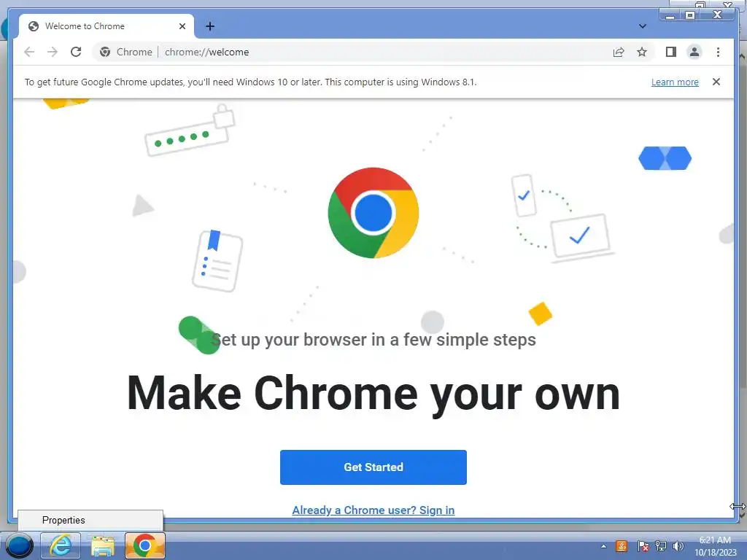747x560 pixels.
Task: Click Learn more in the update infobar
Action: [675, 82]
